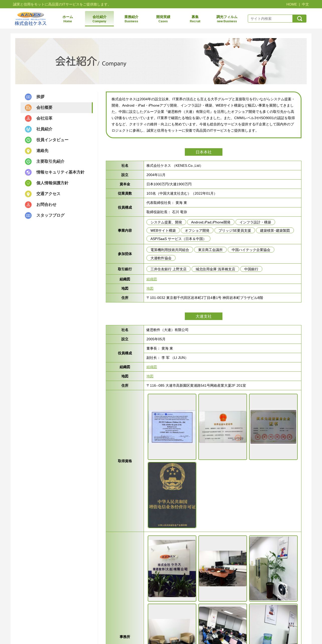Click the 中国銀行 tag
Viewport: 322px width, 644px height.
pos(251,269)
